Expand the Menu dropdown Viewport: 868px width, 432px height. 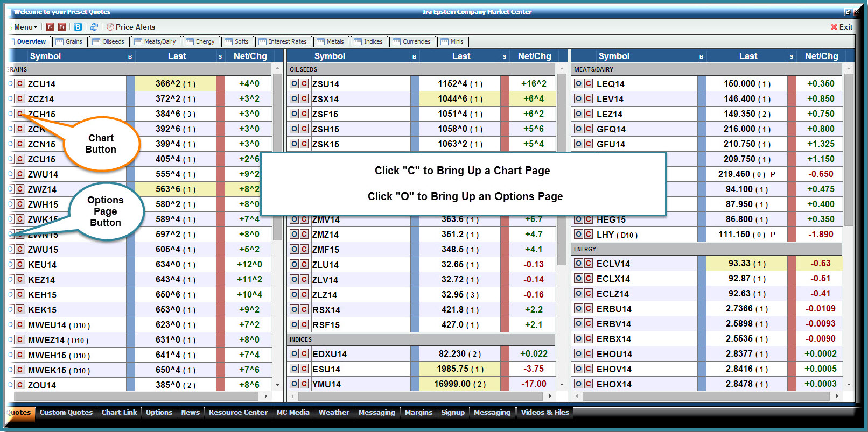click(25, 27)
